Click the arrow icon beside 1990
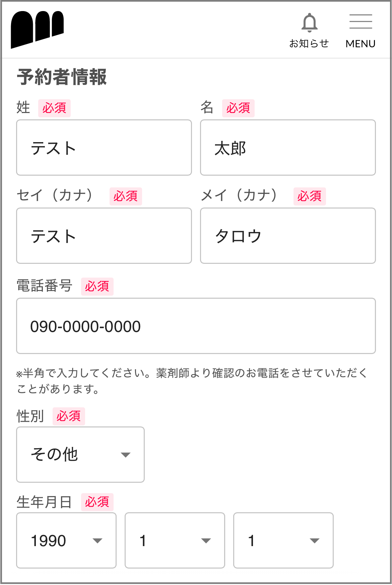Screen dimensions: 392x585 point(97,541)
